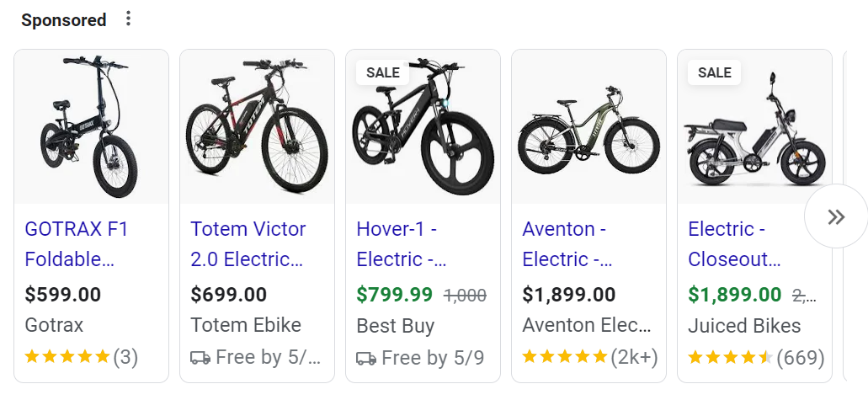Click the $799.99 sale price
The height and width of the screenshot is (400, 868).
click(x=394, y=295)
